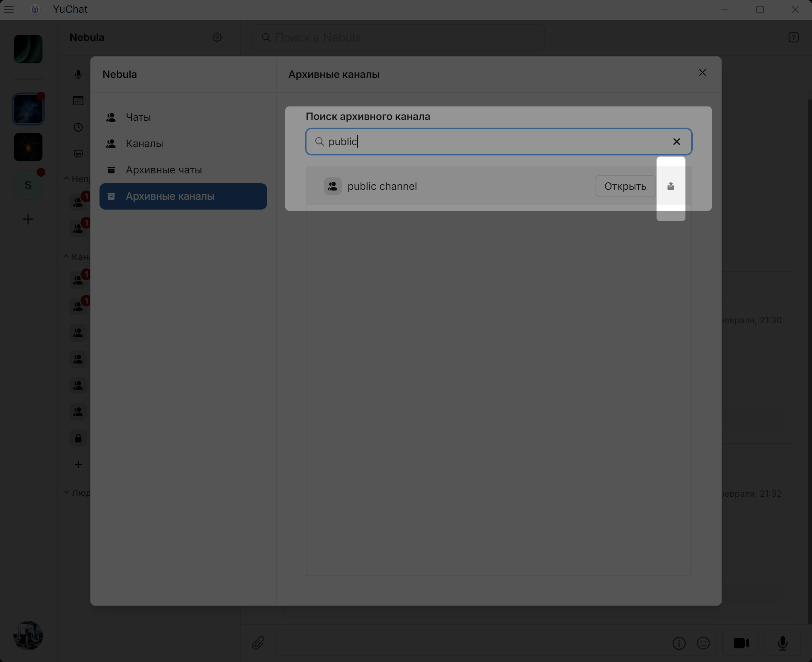812x662 pixels.
Task: Select the public channel result text
Action: click(x=382, y=187)
